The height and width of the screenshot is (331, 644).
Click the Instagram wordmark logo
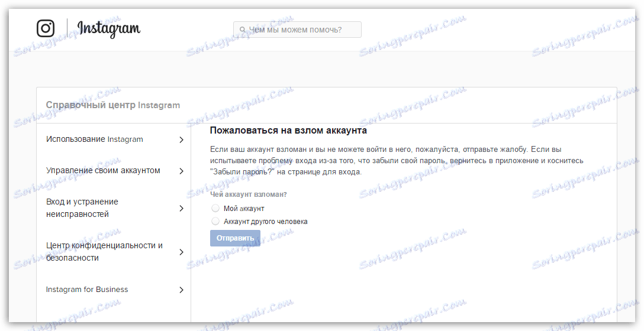click(109, 29)
